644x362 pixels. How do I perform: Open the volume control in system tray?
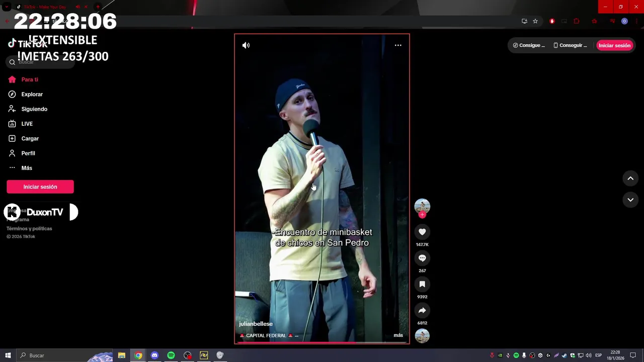589,355
